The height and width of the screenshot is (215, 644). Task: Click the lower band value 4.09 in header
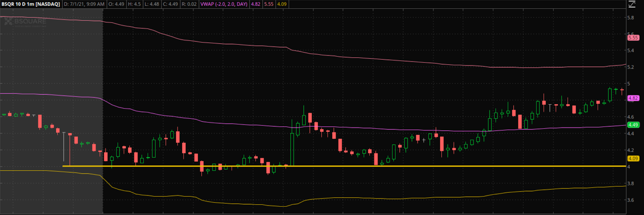click(282, 4)
